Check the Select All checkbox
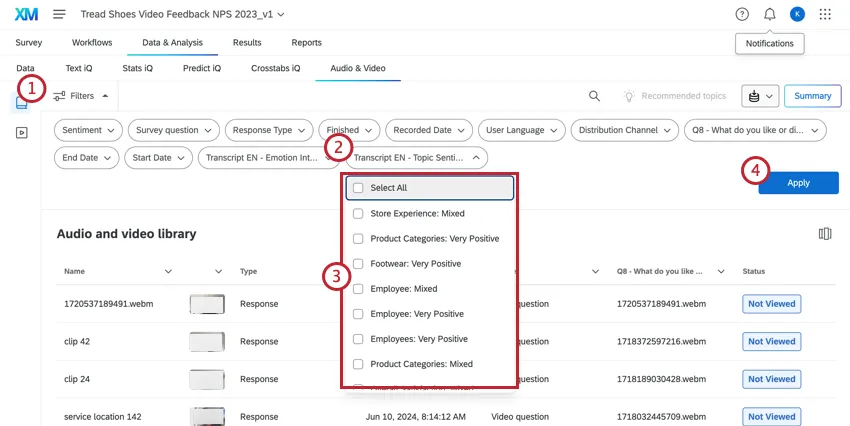The image size is (850, 426). click(x=358, y=188)
